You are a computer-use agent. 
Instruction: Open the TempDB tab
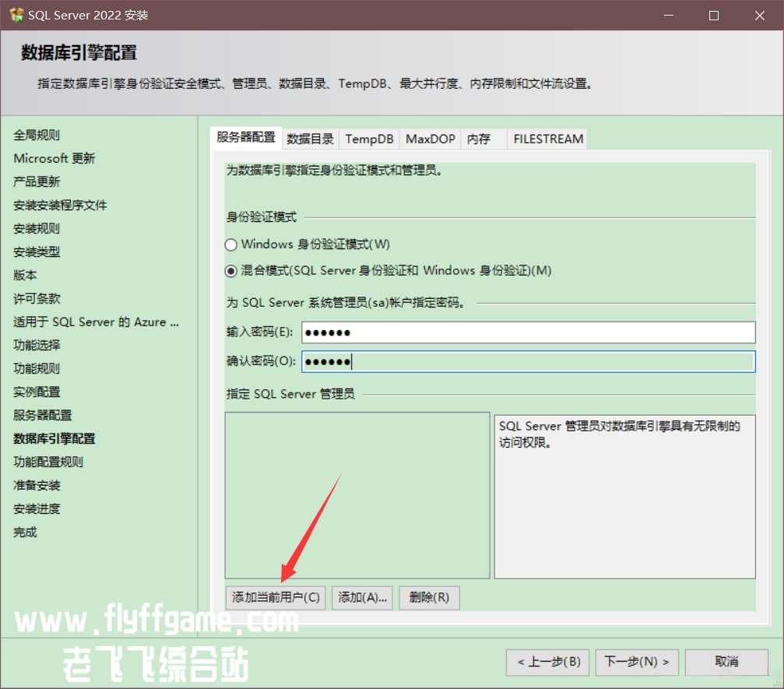pos(370,139)
